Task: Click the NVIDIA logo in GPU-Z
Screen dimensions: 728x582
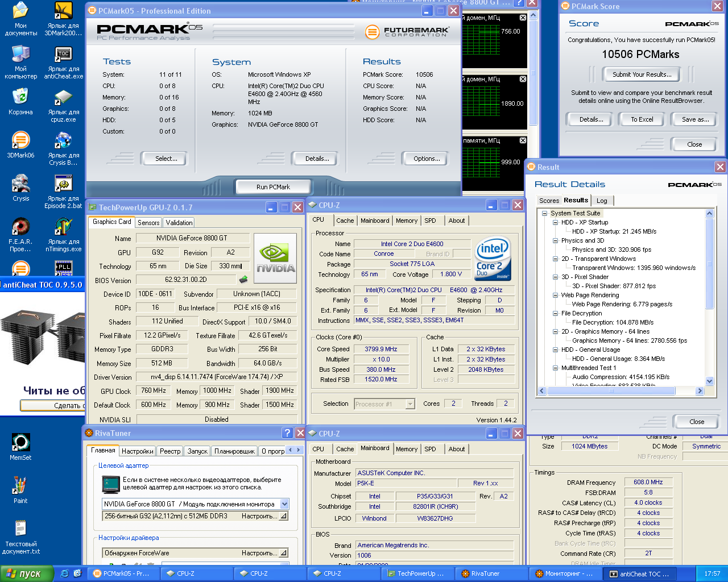Action: click(275, 258)
